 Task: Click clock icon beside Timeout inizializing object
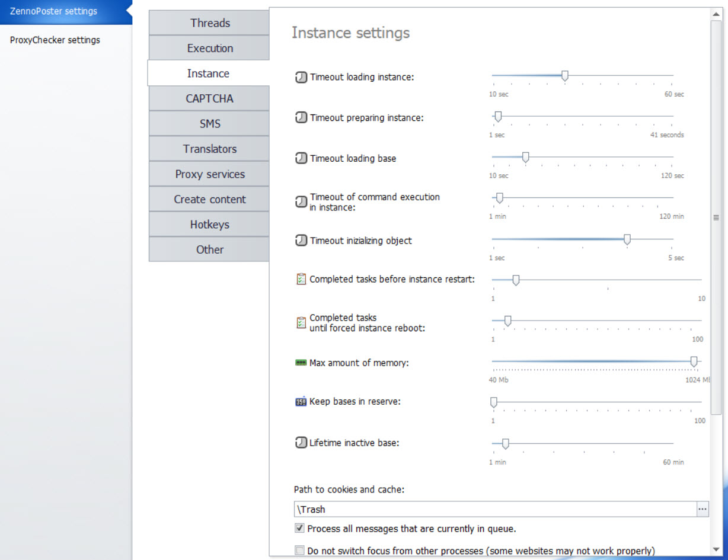[x=301, y=241]
